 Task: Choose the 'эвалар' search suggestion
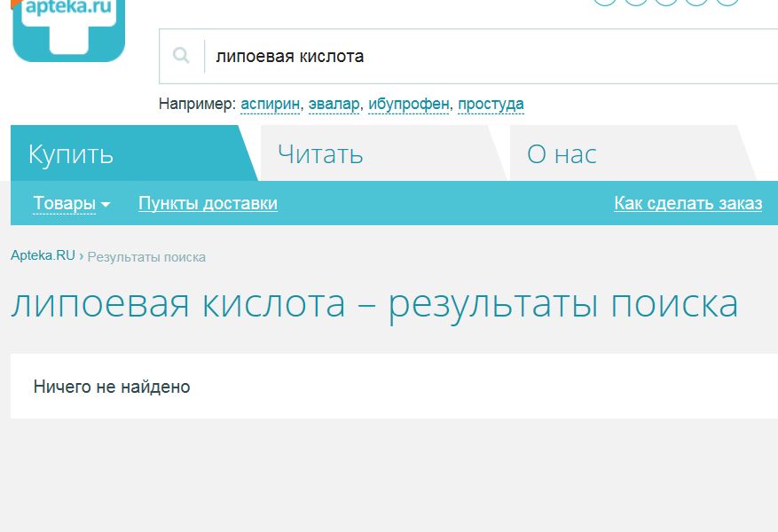(334, 105)
